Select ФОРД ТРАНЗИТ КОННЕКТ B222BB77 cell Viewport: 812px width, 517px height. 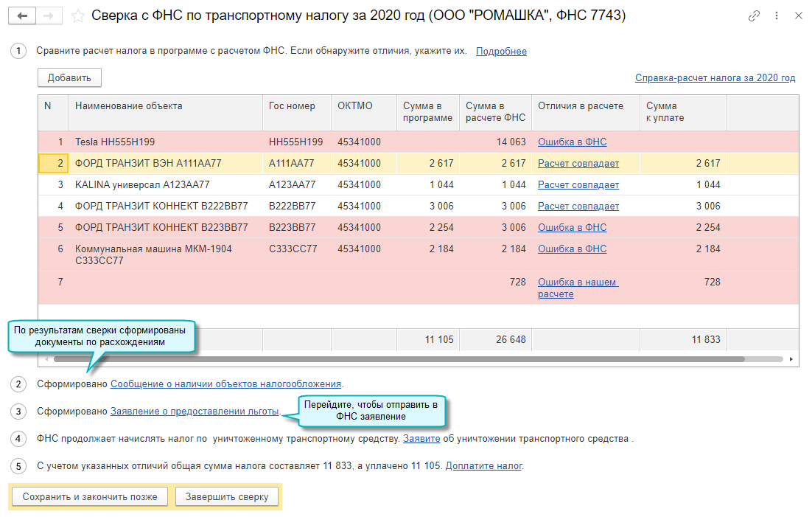point(166,206)
